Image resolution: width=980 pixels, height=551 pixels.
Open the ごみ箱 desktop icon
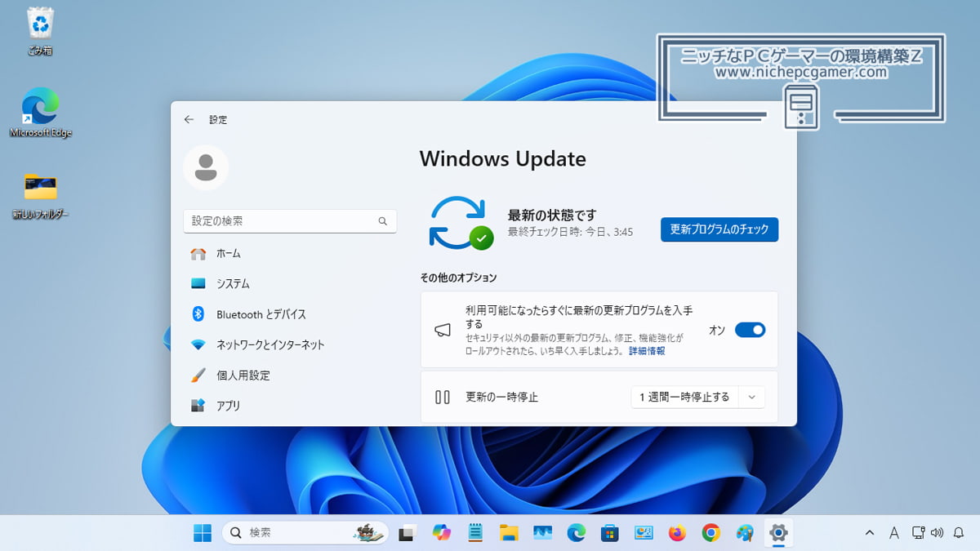coord(40,33)
